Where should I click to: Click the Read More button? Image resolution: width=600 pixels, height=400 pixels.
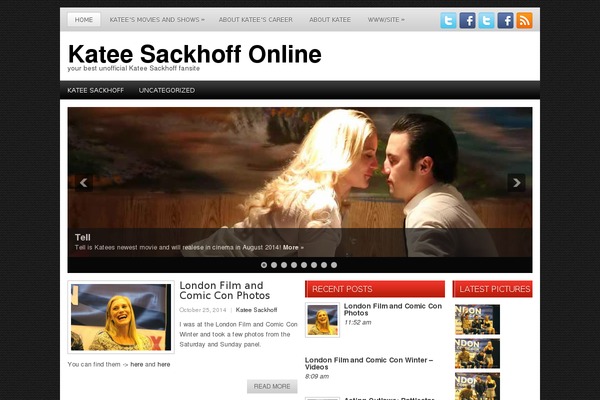pyautogui.click(x=272, y=387)
